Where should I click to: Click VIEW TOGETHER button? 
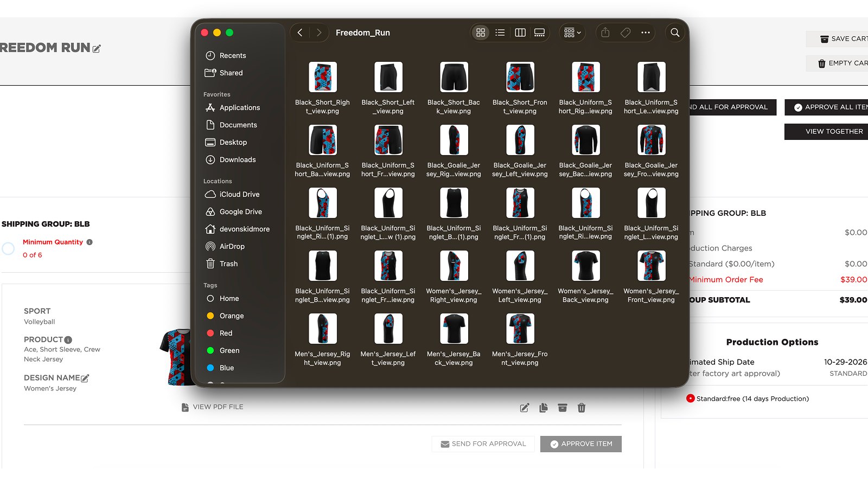pos(826,132)
